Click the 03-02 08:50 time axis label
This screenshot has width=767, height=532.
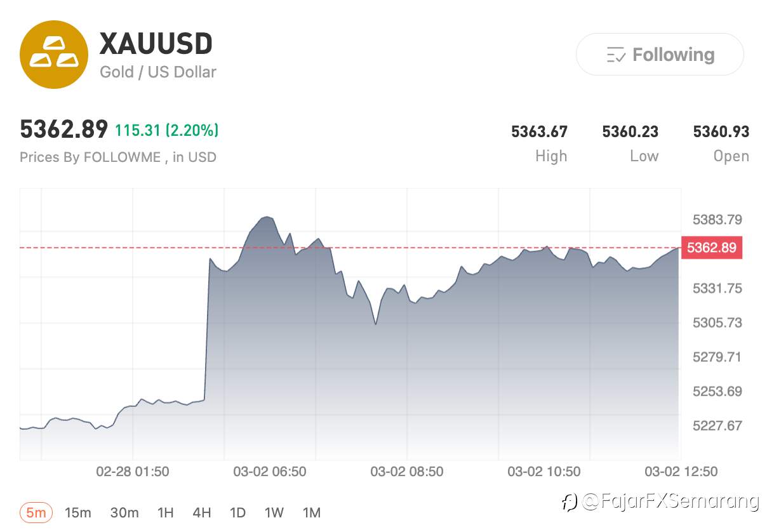point(407,472)
